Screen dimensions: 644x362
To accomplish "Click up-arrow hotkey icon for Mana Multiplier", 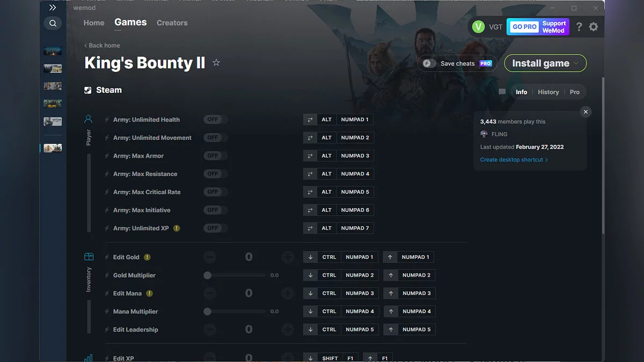I will pyautogui.click(x=391, y=311).
